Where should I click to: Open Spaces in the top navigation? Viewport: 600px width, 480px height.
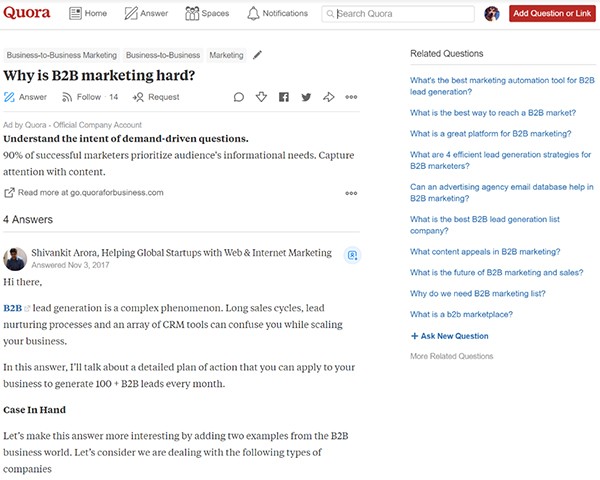(207, 14)
